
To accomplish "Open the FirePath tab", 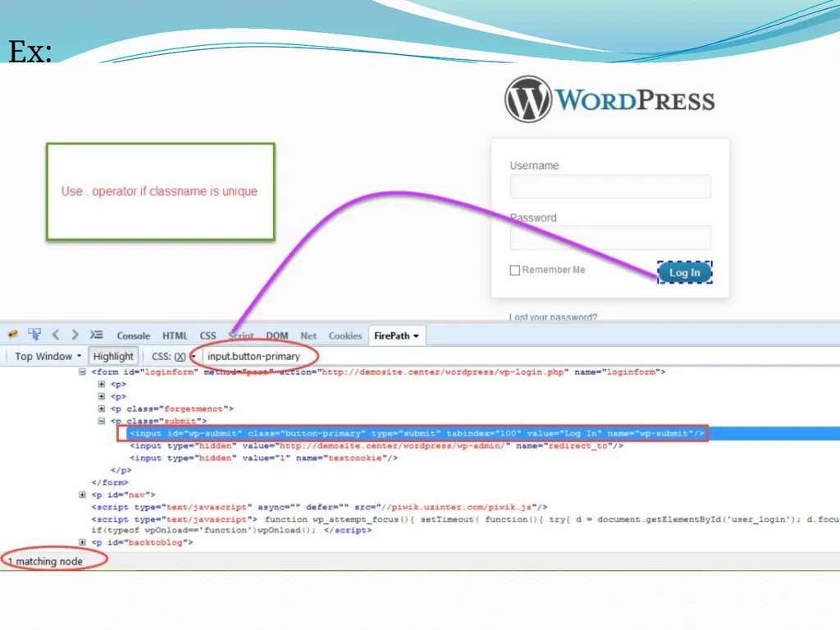I will pyautogui.click(x=396, y=336).
